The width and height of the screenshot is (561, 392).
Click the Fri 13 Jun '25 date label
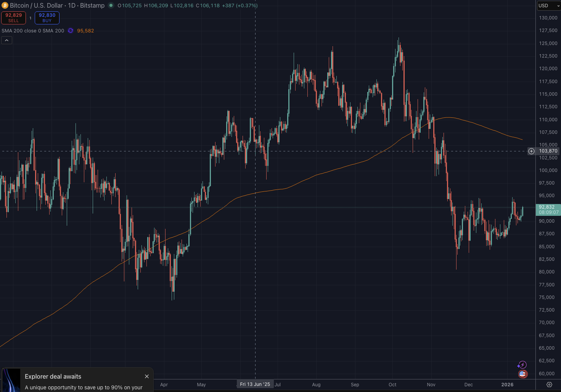tap(255, 384)
